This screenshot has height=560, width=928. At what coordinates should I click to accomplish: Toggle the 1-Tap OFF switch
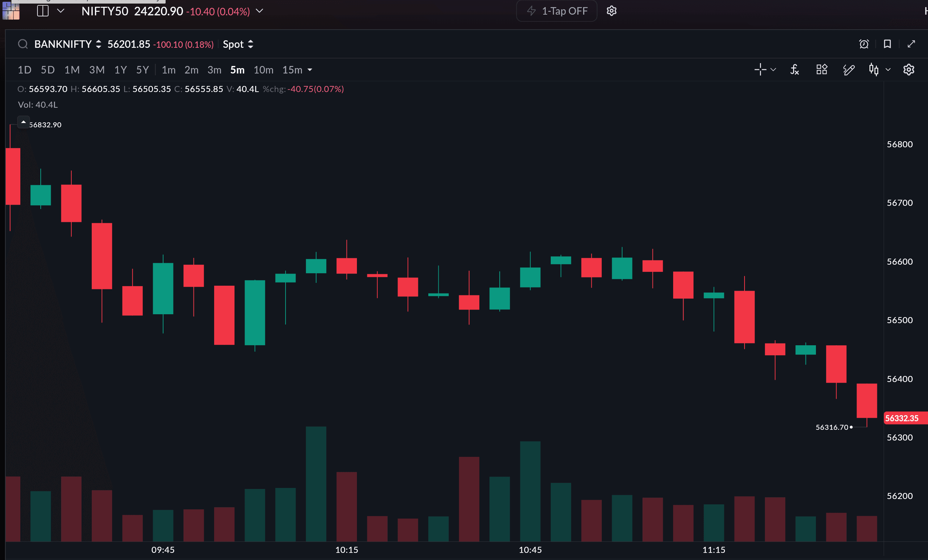pyautogui.click(x=556, y=11)
